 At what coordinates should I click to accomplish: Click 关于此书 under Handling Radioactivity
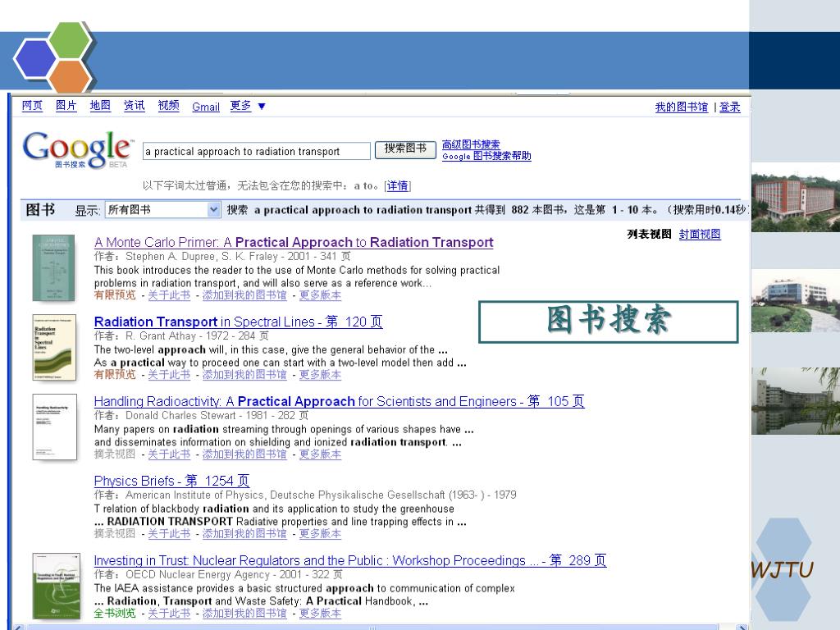point(169,454)
